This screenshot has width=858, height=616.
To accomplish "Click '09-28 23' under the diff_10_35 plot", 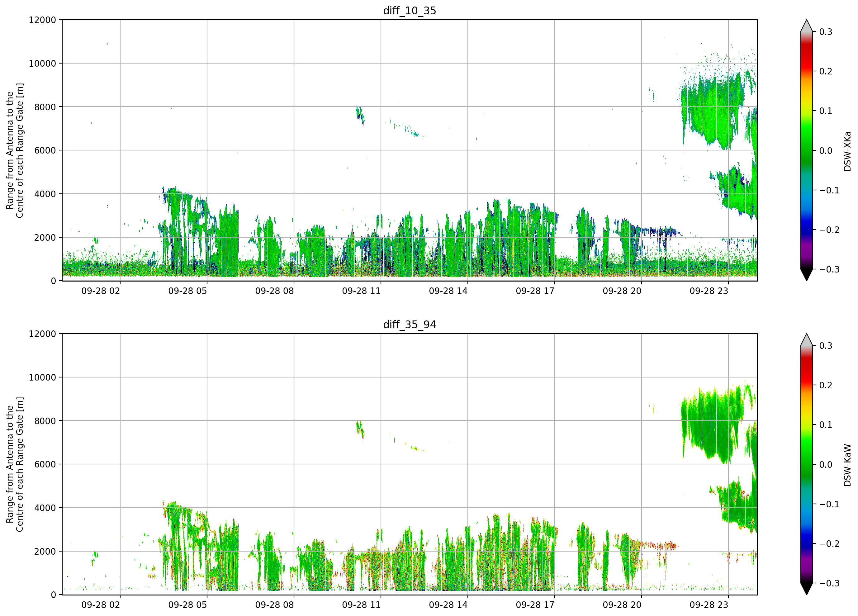I will (709, 291).
